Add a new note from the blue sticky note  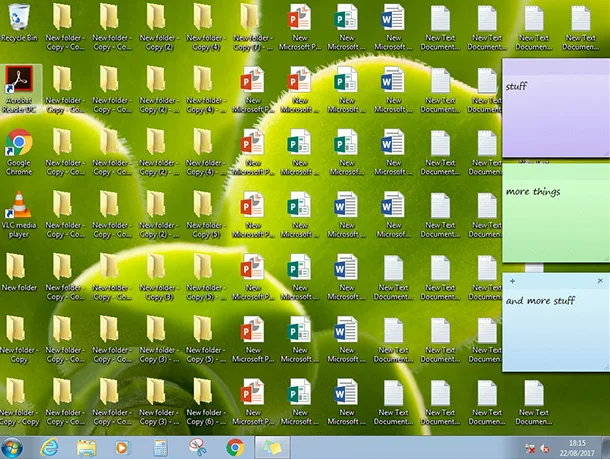pyautogui.click(x=512, y=282)
